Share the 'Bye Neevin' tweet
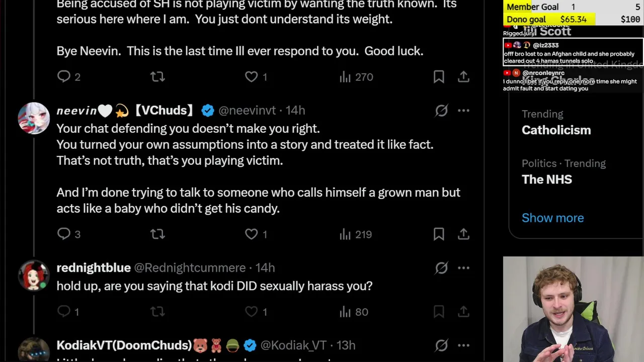 click(x=463, y=76)
